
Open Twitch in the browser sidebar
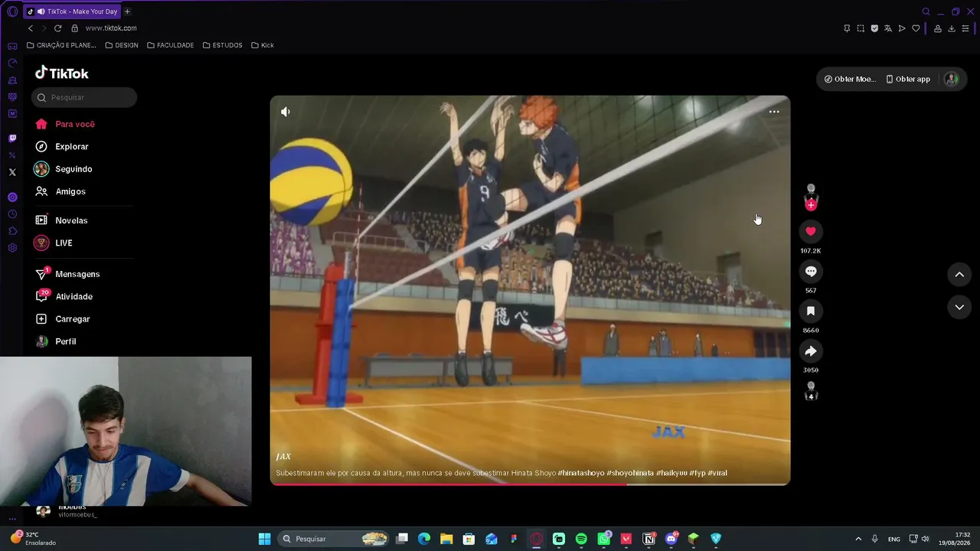coord(12,139)
